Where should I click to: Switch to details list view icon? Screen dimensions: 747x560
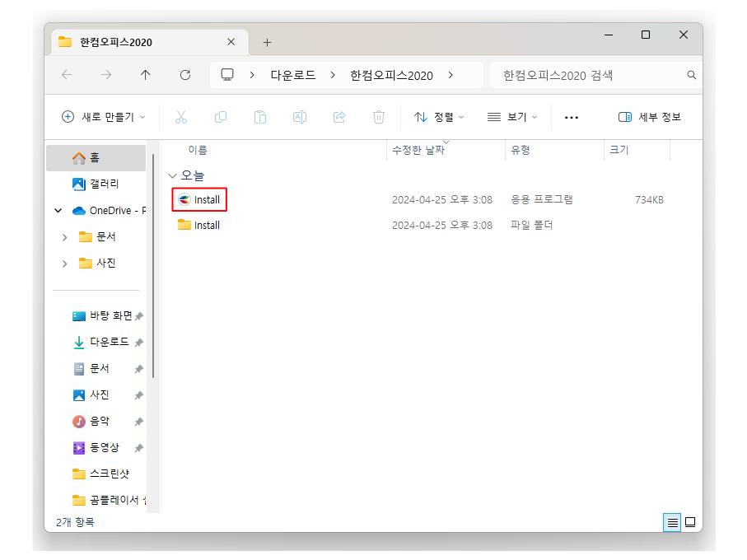(x=672, y=523)
